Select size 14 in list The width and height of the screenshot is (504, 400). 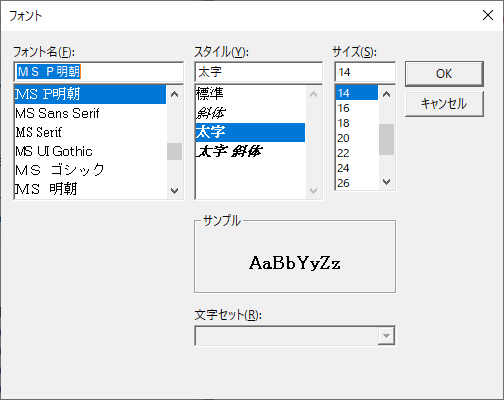pyautogui.click(x=357, y=93)
